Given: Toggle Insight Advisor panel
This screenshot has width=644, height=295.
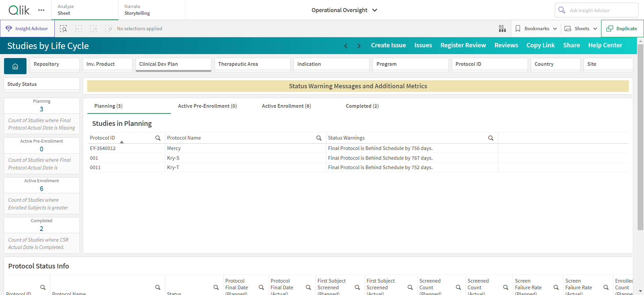Looking at the screenshot, I should tap(27, 29).
